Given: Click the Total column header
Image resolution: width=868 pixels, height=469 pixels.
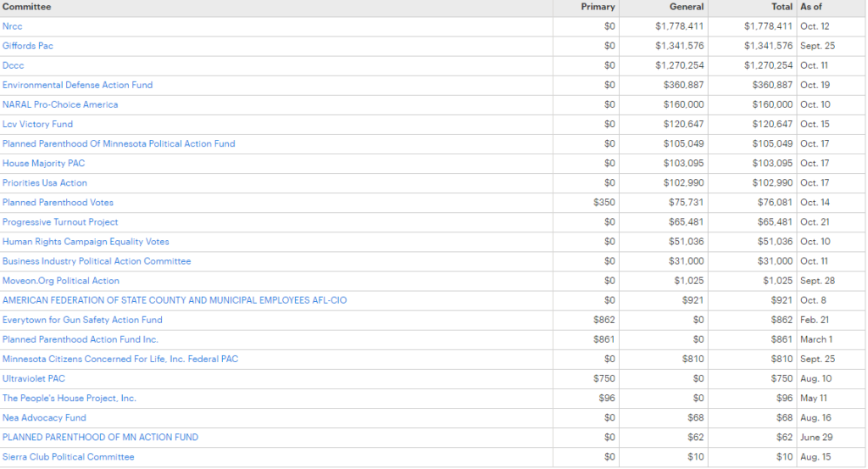Looking at the screenshot, I should [x=782, y=7].
